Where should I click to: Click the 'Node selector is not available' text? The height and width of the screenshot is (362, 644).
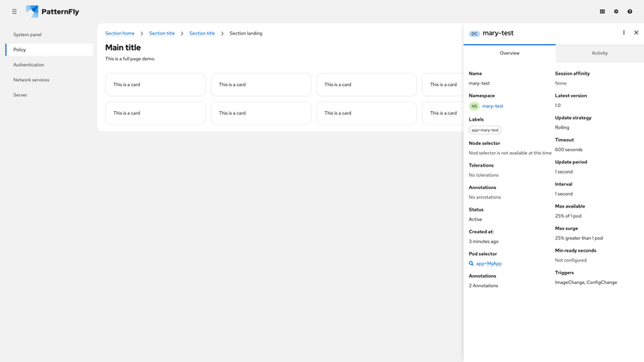coord(510,153)
